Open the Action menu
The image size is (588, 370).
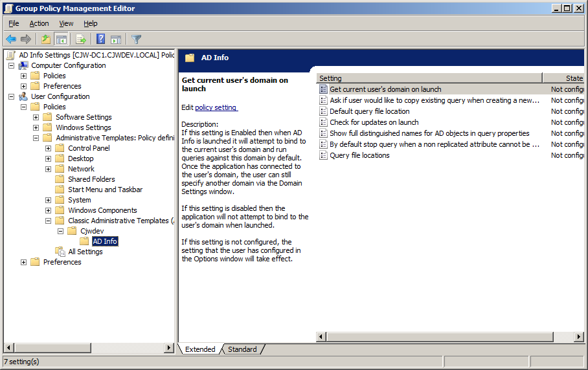(x=39, y=23)
